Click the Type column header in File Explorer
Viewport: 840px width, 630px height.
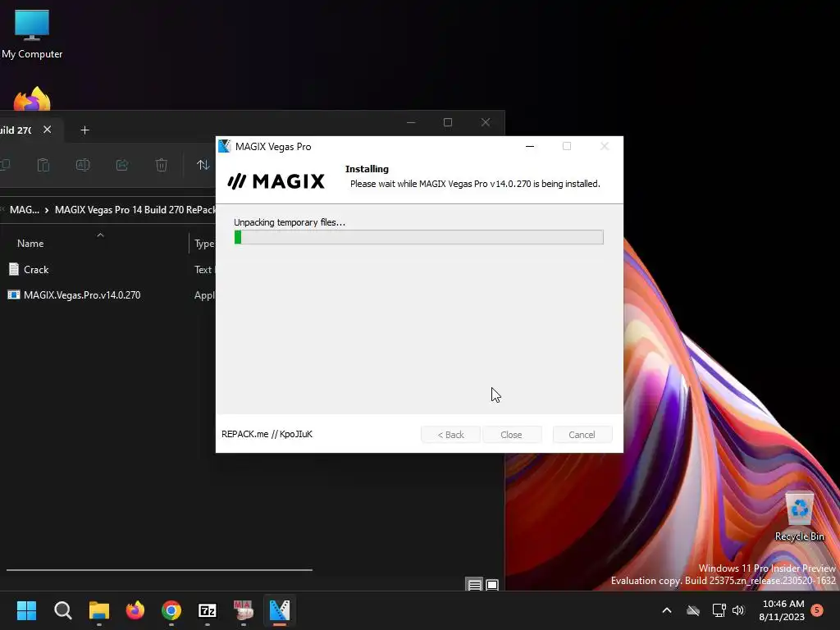[204, 244]
